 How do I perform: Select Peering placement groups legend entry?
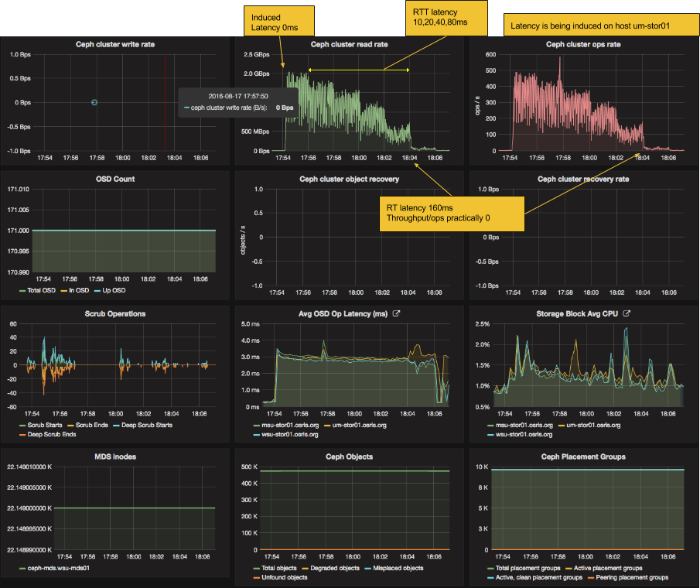pyautogui.click(x=631, y=577)
